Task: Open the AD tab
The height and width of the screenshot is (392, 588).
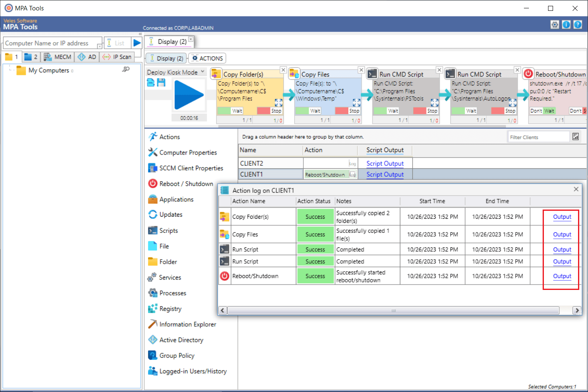Action: 87,57
